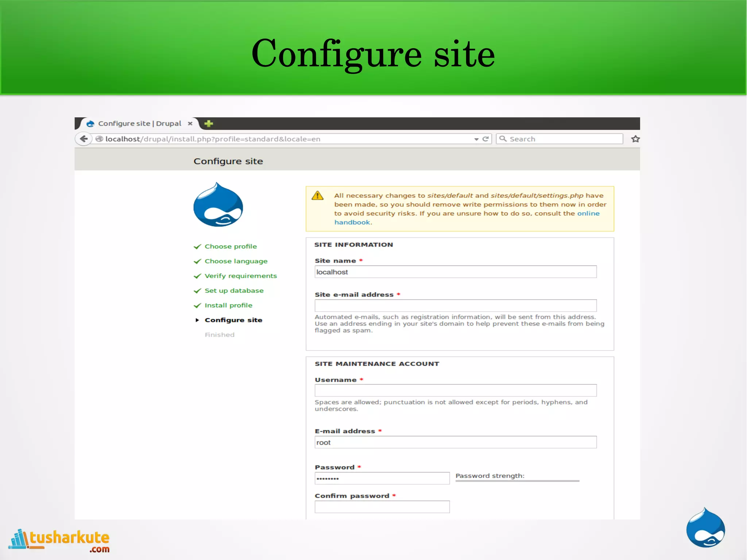Click the checkmark beside Choose profile
This screenshot has height=560, width=747.
point(197,247)
